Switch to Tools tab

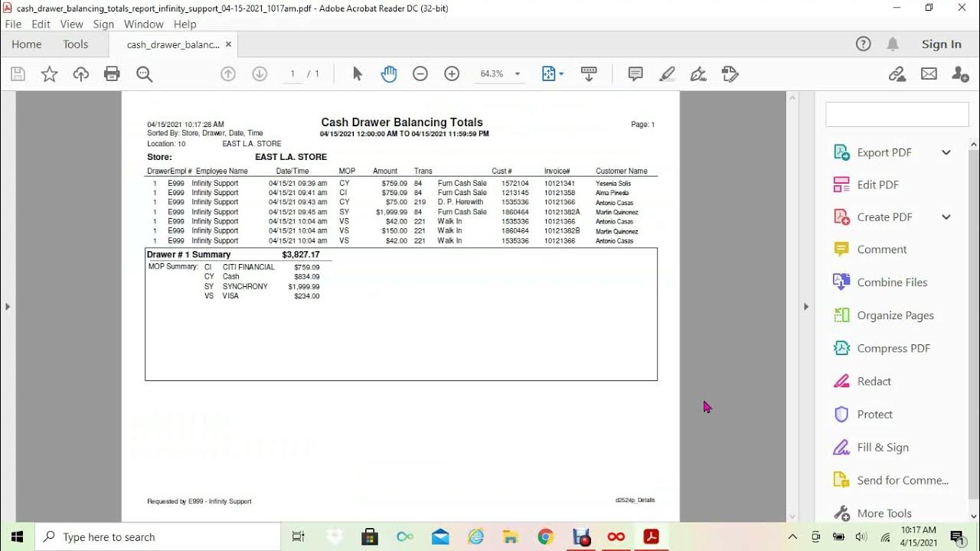(76, 44)
